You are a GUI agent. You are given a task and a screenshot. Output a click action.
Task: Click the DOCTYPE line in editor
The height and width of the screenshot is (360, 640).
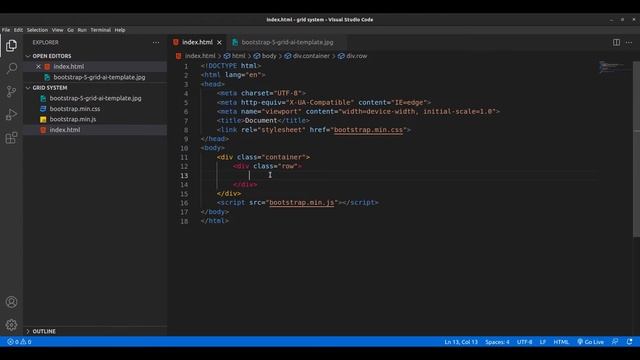point(231,66)
